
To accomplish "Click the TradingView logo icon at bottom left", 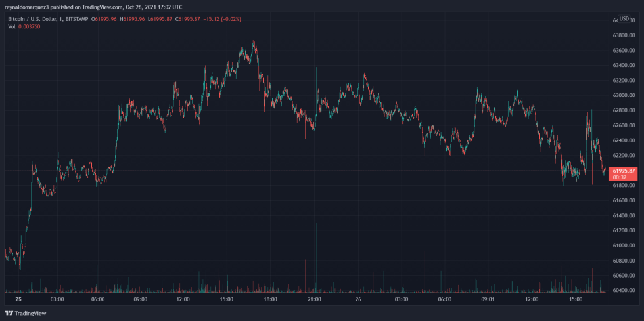I will pyautogui.click(x=9, y=314).
